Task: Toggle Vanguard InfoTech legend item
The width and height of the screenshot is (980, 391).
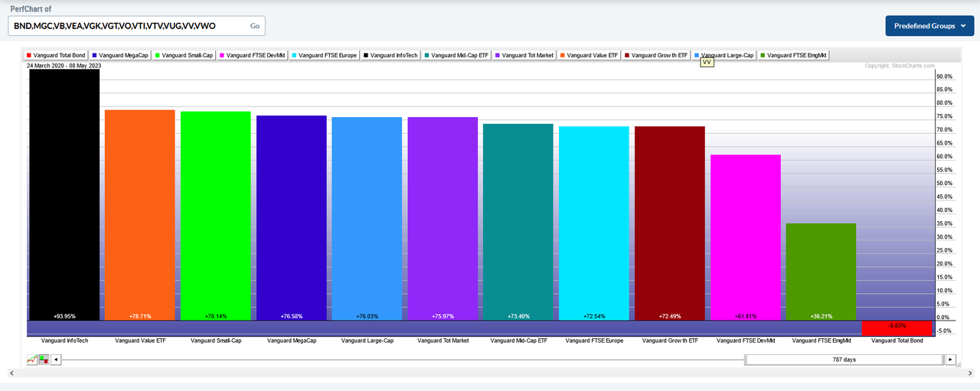Action: (392, 55)
